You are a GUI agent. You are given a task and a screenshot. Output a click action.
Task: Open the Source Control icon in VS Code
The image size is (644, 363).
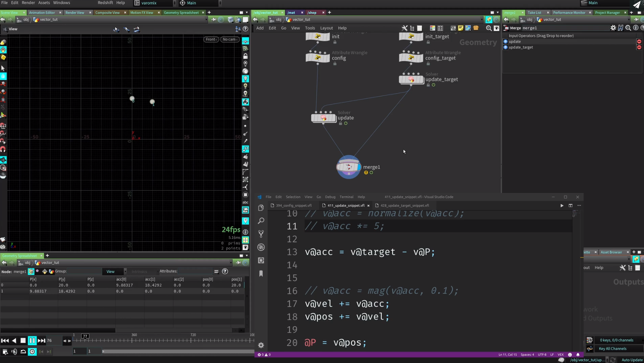point(261,234)
